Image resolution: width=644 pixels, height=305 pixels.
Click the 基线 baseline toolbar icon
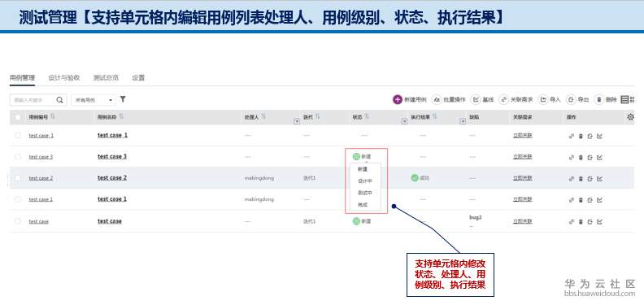click(x=476, y=99)
